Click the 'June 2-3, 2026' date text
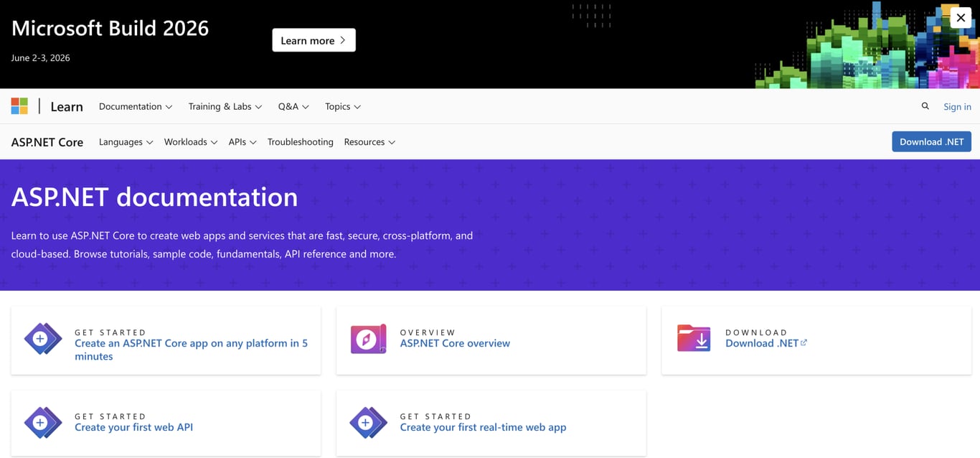Screen dimensions: 980x458 (x=40, y=58)
